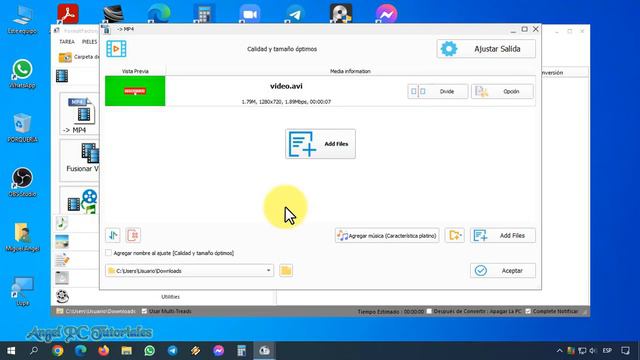This screenshot has width=640, height=360.
Task: Open the notification center icon
Action: [625, 351]
